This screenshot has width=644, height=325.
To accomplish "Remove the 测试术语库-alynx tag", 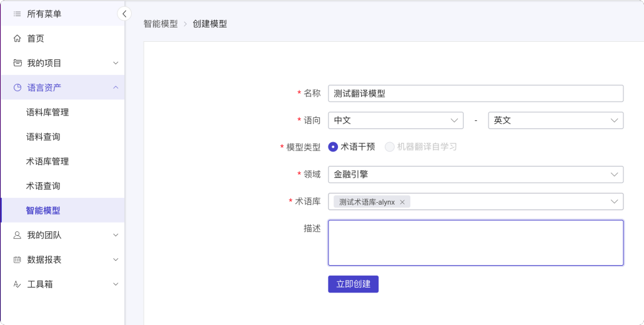I will tap(402, 202).
